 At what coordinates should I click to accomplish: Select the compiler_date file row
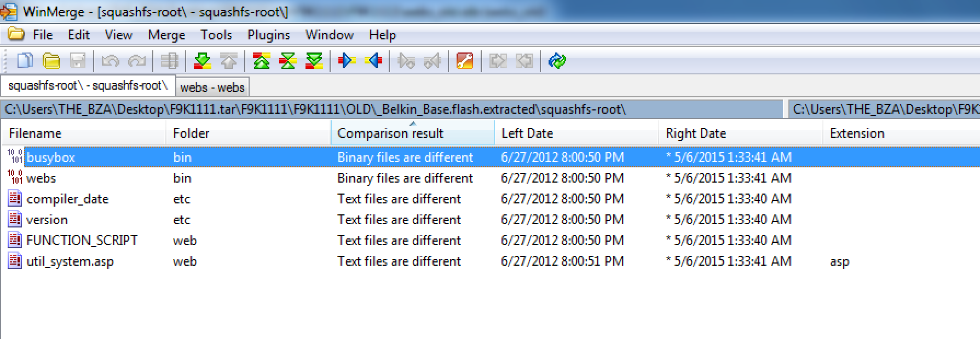[x=67, y=199]
